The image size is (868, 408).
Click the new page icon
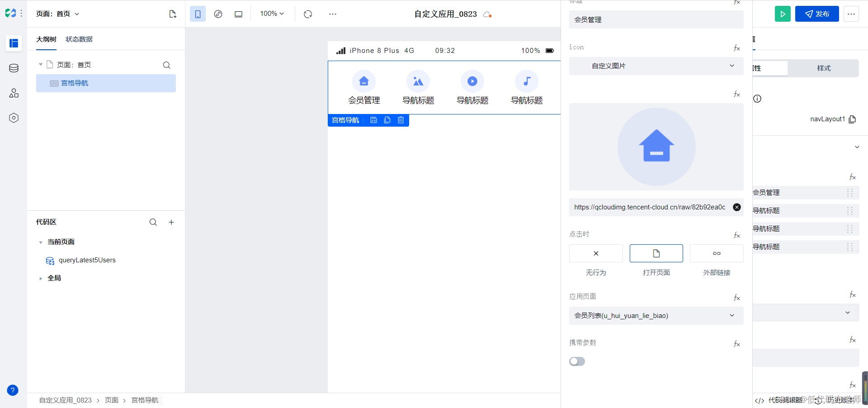pos(173,14)
